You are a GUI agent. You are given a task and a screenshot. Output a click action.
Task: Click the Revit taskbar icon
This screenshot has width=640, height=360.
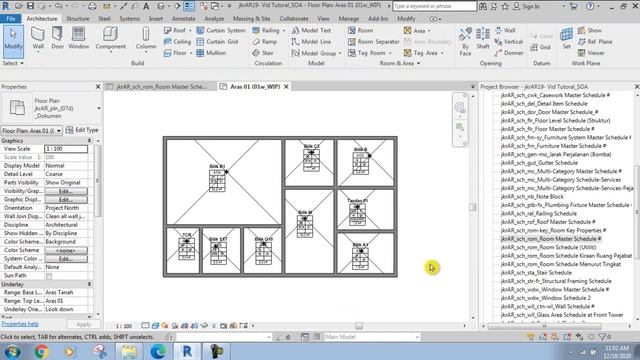pos(187,351)
